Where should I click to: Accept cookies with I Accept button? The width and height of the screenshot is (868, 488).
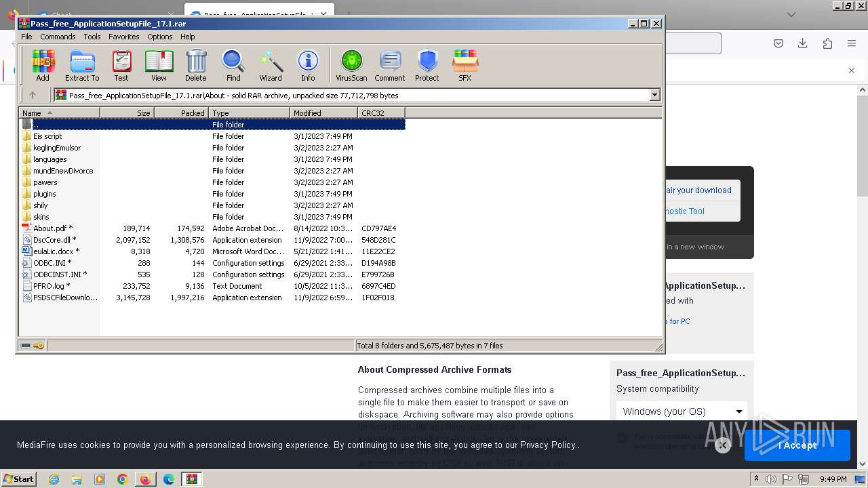click(797, 445)
